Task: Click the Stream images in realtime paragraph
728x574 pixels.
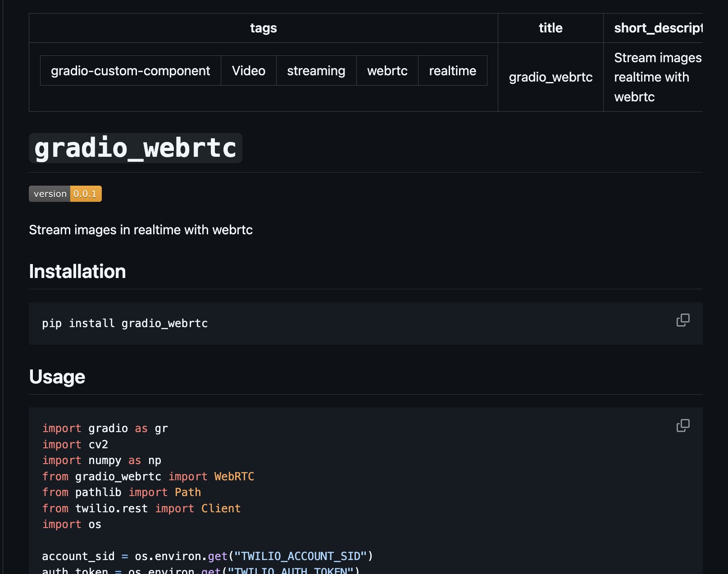Action: 141,230
